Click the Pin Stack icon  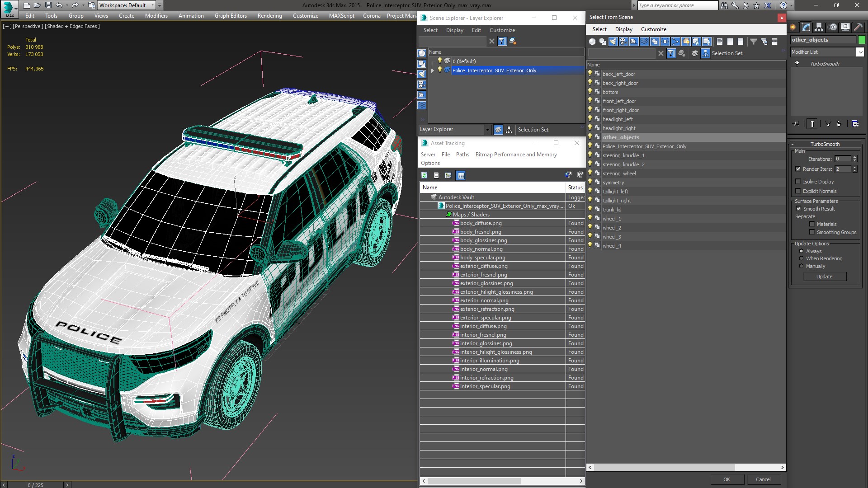tap(797, 123)
